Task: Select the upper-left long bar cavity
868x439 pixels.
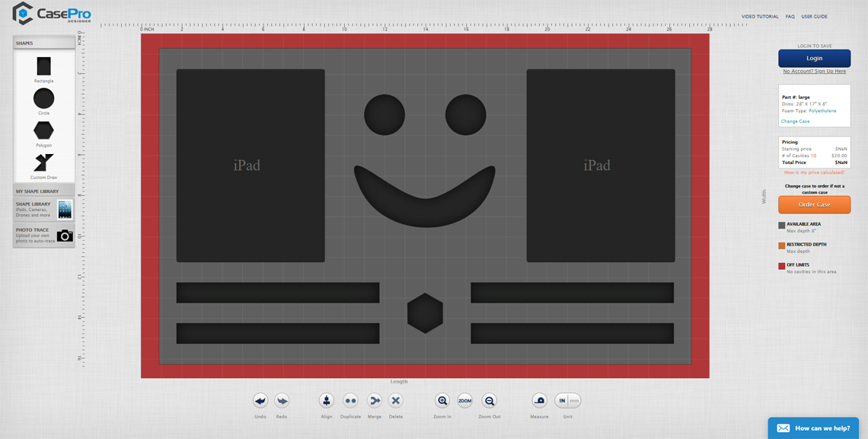Action: click(x=278, y=293)
